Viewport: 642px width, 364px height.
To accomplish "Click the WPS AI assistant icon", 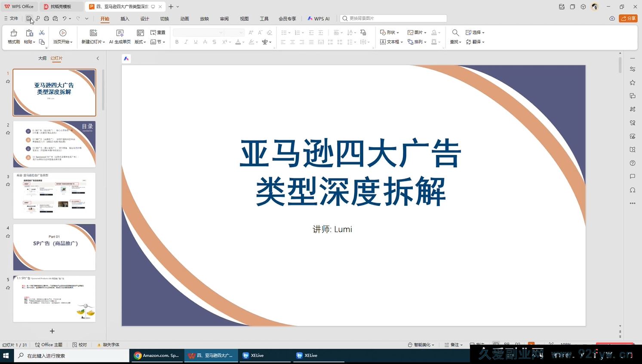I will tap(318, 18).
